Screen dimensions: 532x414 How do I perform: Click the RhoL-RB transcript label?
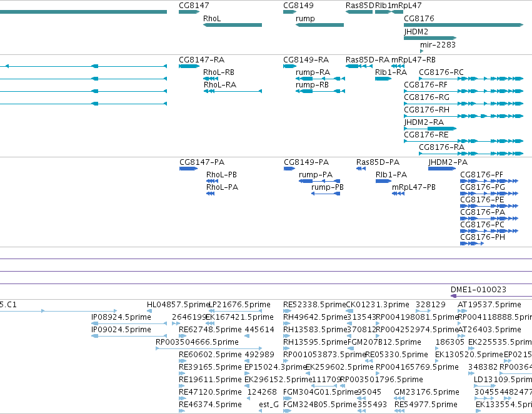219,72
